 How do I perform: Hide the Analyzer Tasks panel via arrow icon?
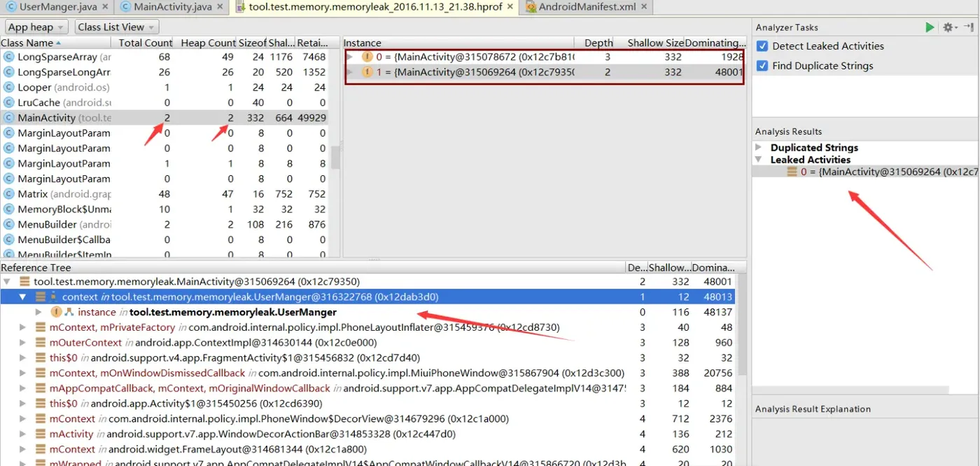pyautogui.click(x=969, y=27)
